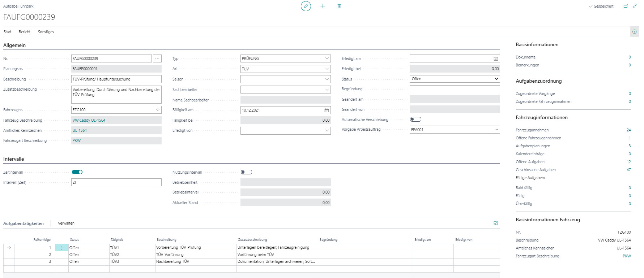The height and width of the screenshot is (278, 644).
Task: Open calendar picker for Erledigt am
Action: point(496,58)
